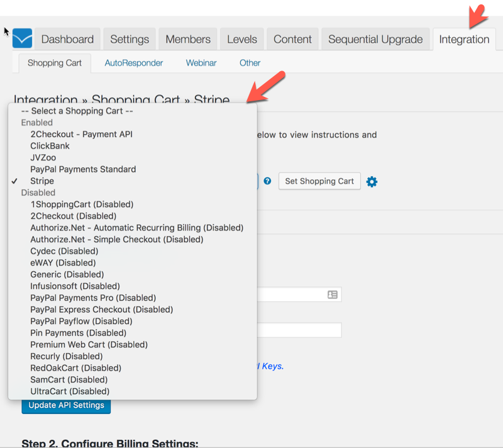The height and width of the screenshot is (448, 503).
Task: Select the Integration tab
Action: [464, 39]
